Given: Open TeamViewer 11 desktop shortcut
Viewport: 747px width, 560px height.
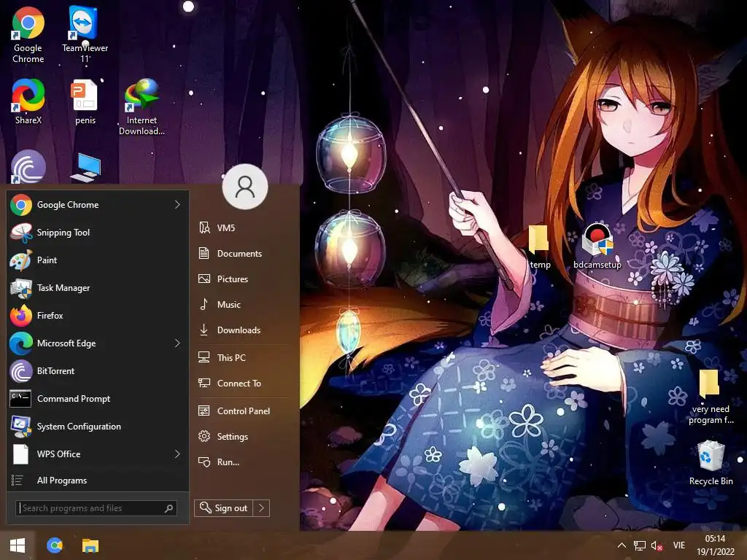Looking at the screenshot, I should pyautogui.click(x=85, y=35).
